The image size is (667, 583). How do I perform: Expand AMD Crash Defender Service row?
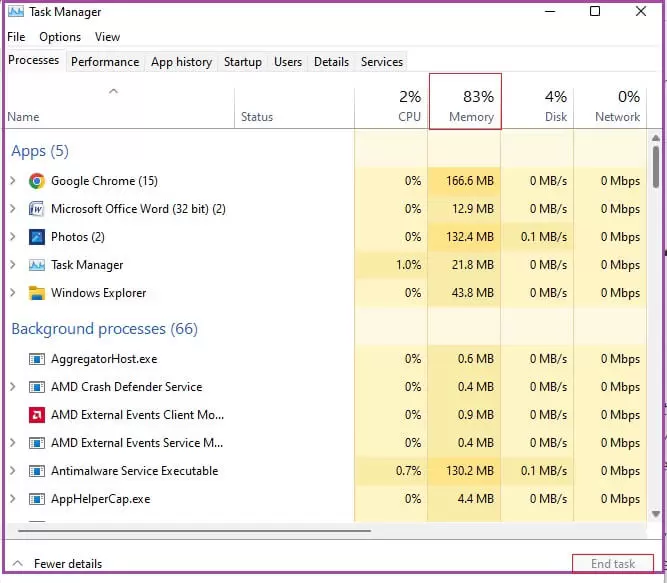[13, 387]
